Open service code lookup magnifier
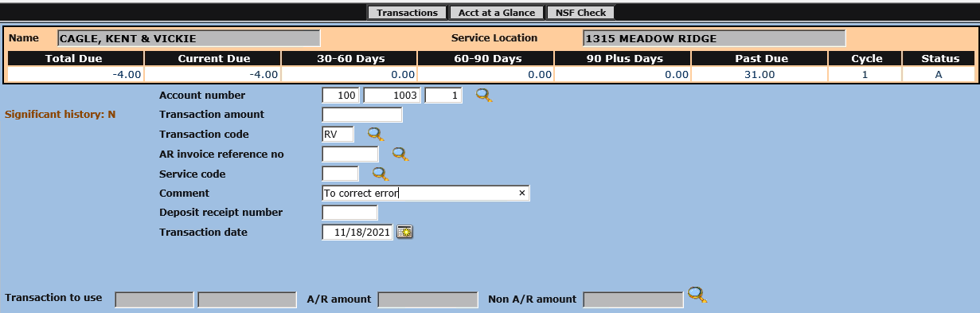The height and width of the screenshot is (313, 980). pyautogui.click(x=381, y=174)
